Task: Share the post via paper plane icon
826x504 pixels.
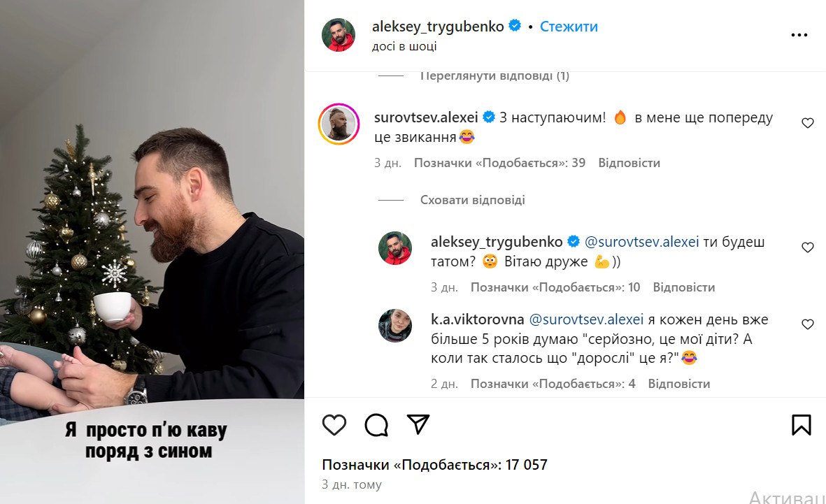Action: click(x=418, y=424)
